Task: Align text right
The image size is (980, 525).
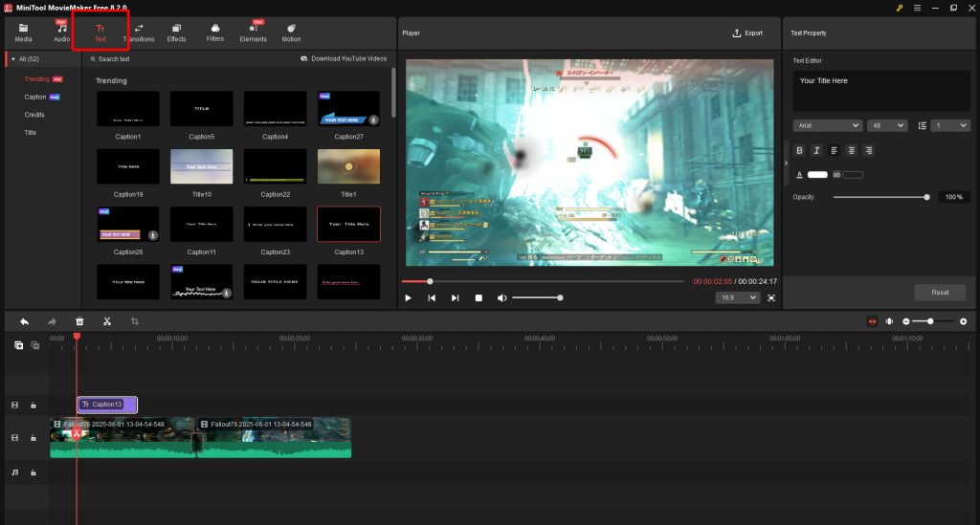Action: [869, 150]
